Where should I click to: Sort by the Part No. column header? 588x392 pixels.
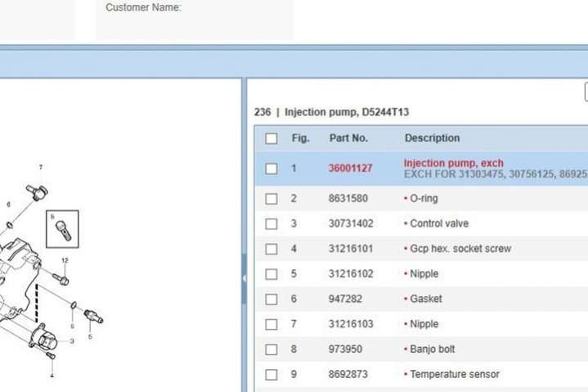click(348, 138)
